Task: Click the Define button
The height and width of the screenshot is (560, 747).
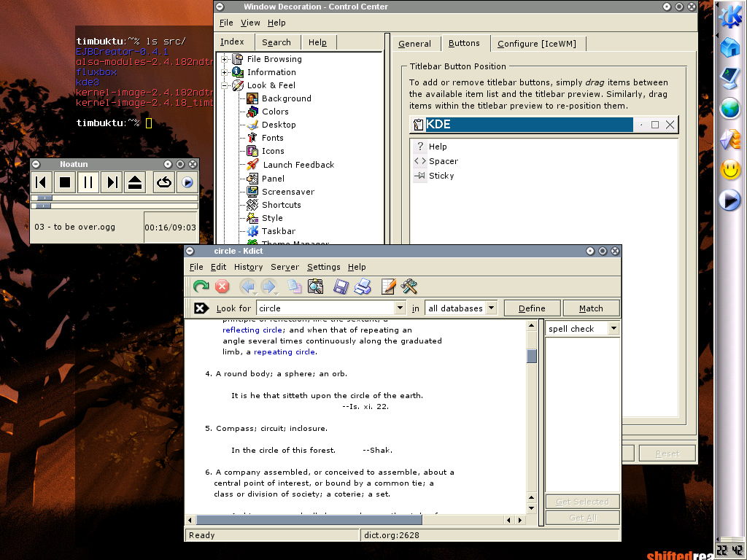Action: click(532, 308)
